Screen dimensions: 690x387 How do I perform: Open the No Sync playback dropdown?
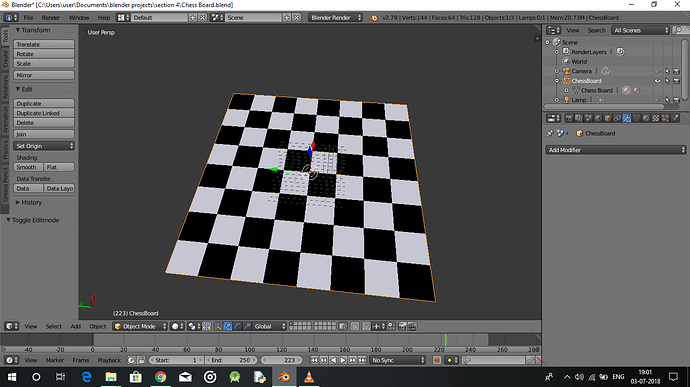tap(398, 360)
